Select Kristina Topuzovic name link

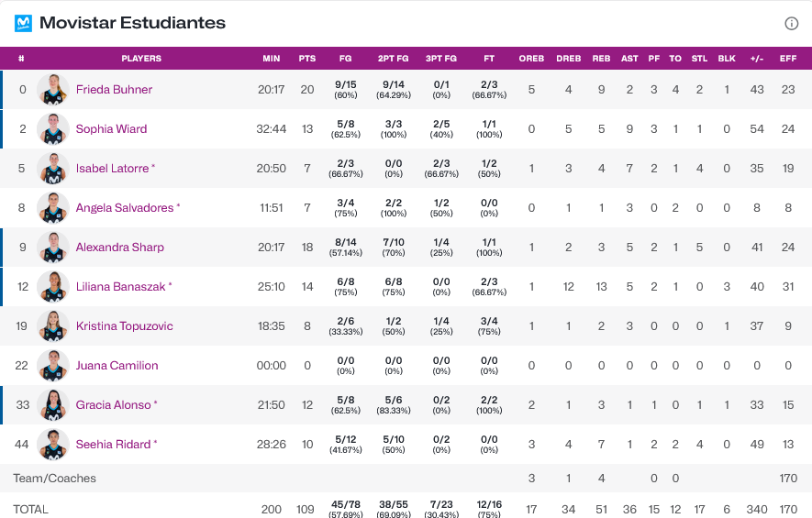click(124, 326)
